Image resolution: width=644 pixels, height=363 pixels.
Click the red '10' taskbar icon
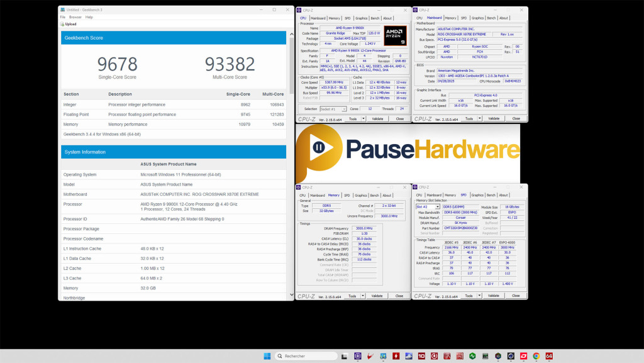coord(421,356)
